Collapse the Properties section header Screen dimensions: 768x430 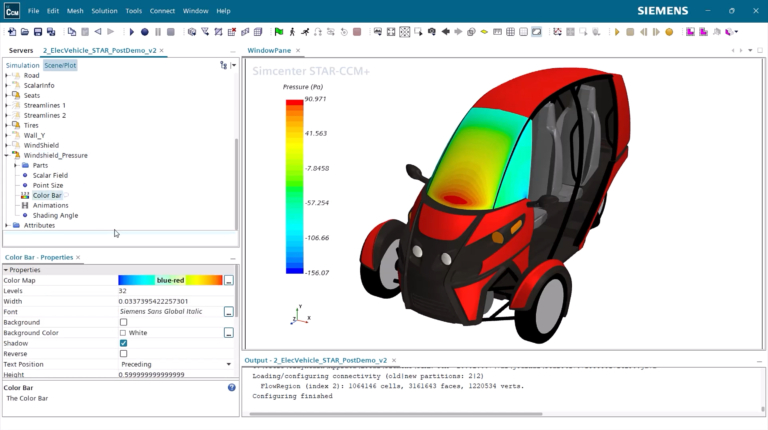pyautogui.click(x=6, y=270)
